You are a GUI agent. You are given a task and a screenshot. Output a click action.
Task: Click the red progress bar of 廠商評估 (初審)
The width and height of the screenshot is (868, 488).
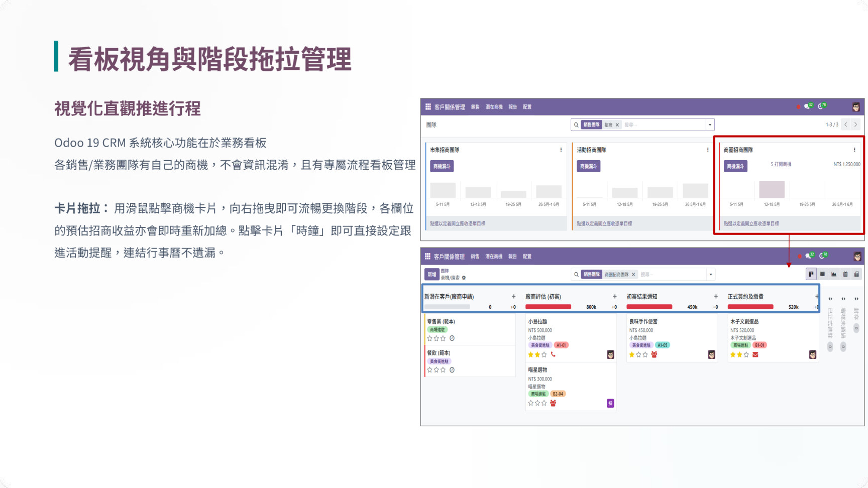(x=548, y=307)
